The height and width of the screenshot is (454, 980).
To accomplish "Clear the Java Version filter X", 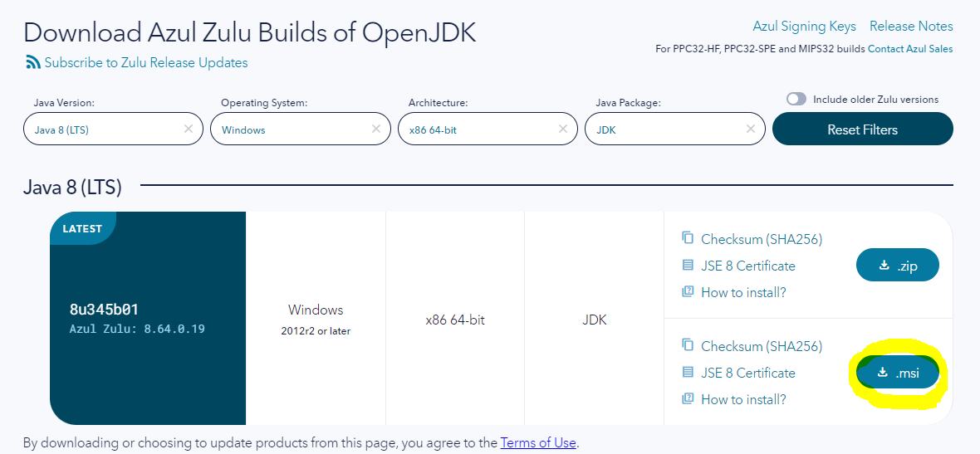I will [189, 129].
